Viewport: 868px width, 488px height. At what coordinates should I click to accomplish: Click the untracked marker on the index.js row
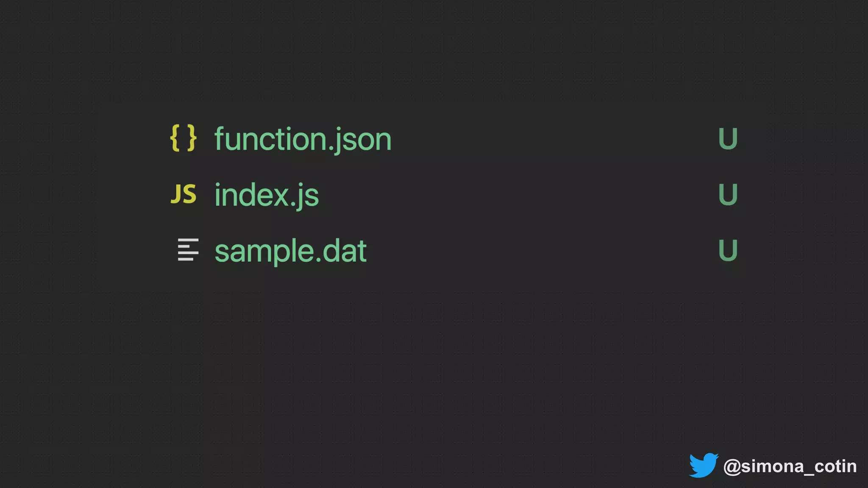click(x=728, y=194)
